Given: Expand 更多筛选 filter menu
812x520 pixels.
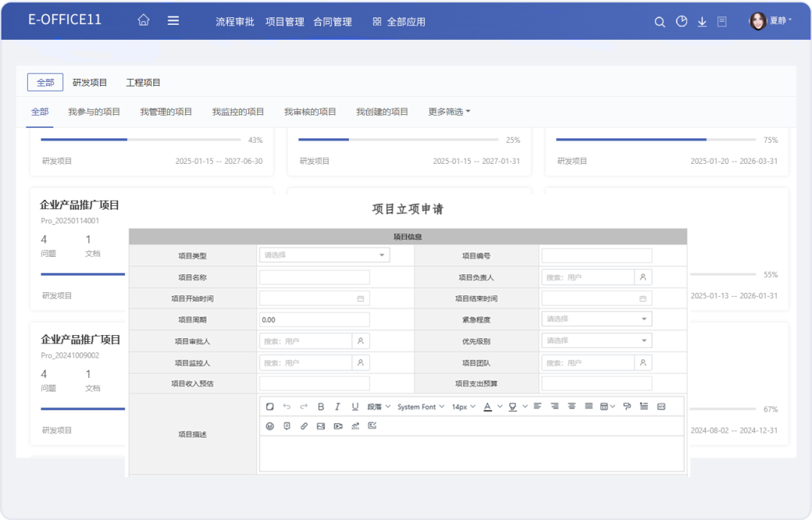Looking at the screenshot, I should 449,112.
